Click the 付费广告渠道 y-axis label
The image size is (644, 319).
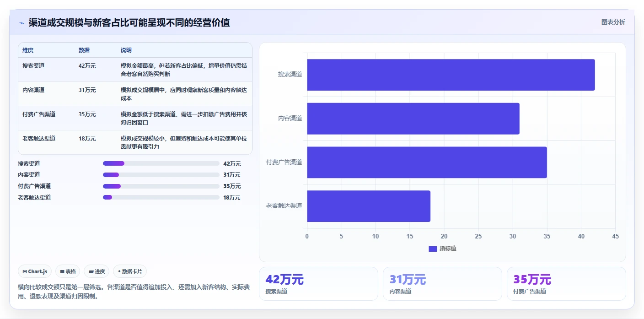(x=284, y=162)
